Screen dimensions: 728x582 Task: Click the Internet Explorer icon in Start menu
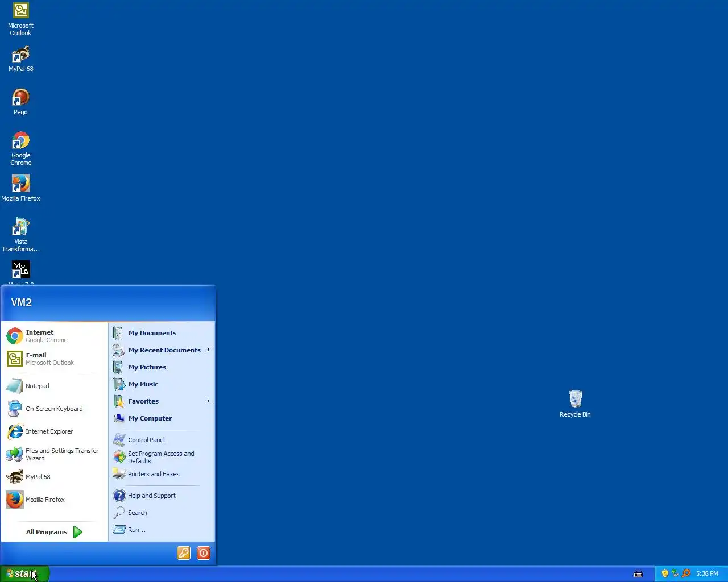(15, 431)
